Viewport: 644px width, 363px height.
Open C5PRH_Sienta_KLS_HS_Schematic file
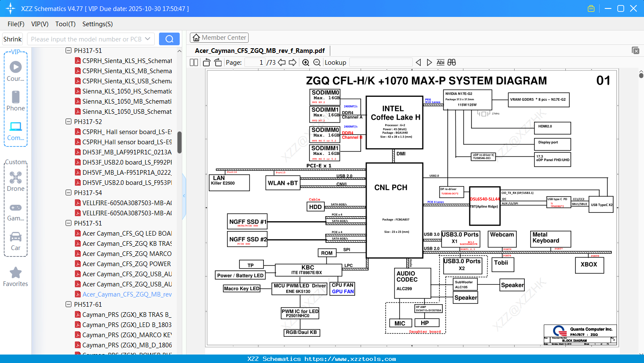(127, 60)
